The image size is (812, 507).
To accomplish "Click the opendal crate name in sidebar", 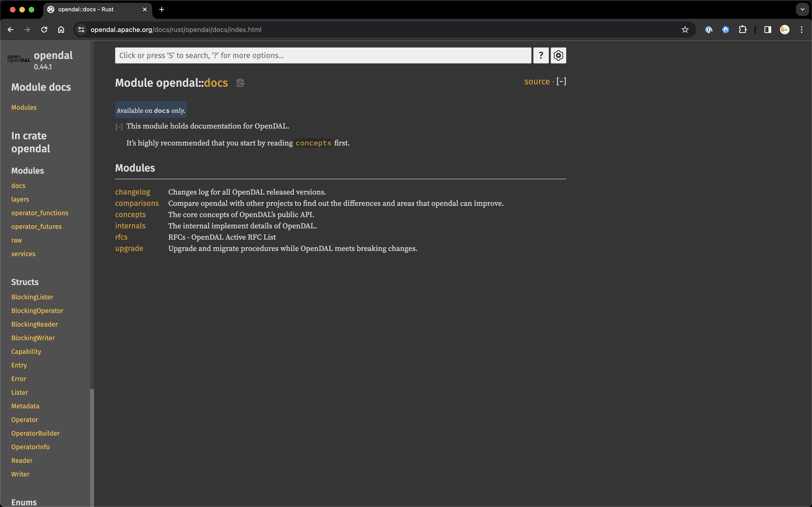I will [x=53, y=55].
